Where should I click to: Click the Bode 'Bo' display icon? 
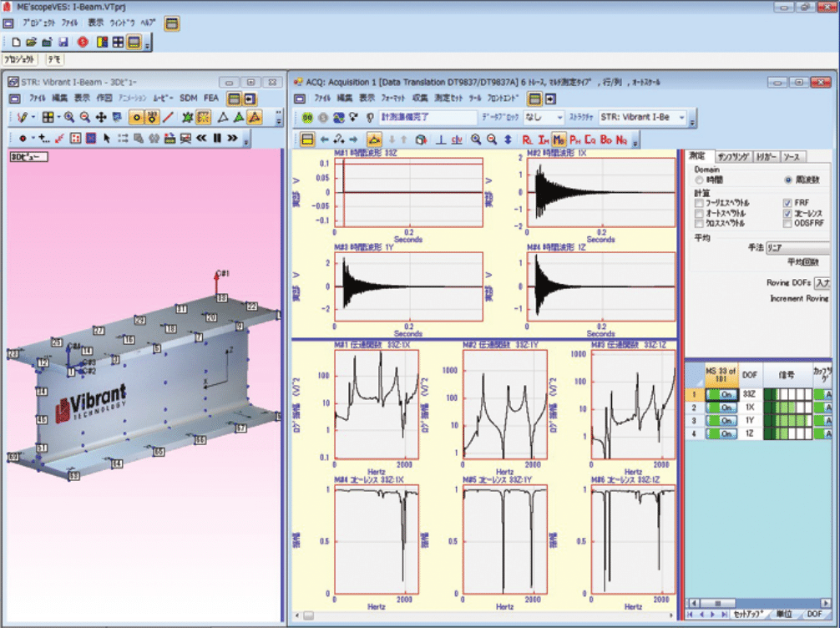(605, 139)
